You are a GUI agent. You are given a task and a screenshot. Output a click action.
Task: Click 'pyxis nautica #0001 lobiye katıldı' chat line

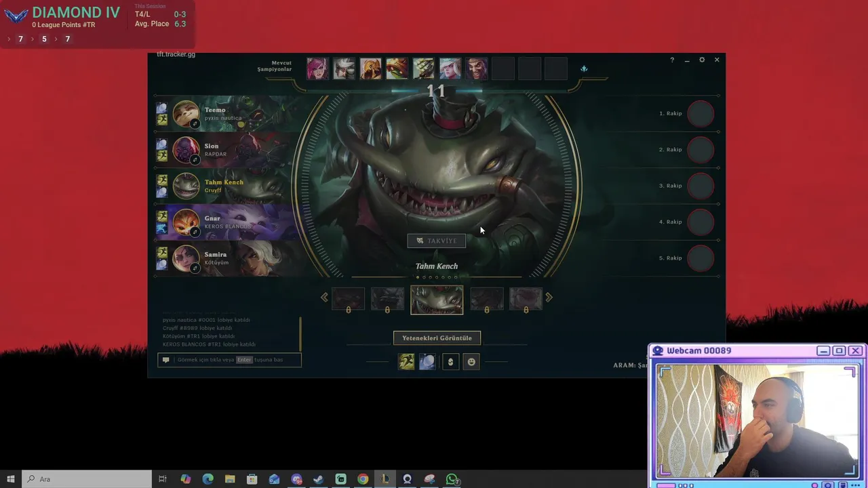[x=206, y=320]
